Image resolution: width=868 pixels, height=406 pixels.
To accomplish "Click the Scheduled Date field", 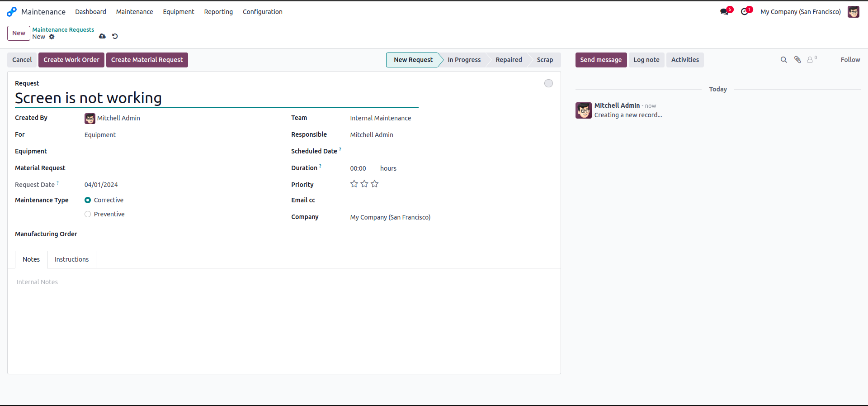I will click(451, 152).
